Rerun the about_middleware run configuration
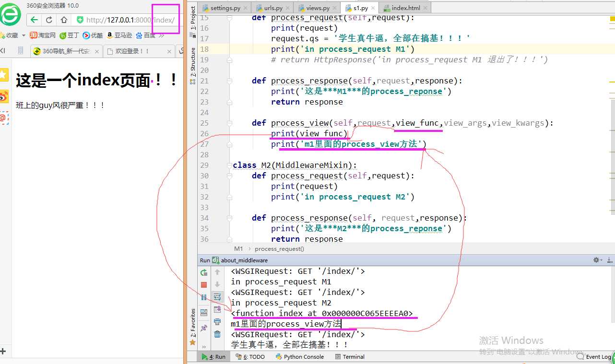The image size is (615, 364). click(204, 272)
